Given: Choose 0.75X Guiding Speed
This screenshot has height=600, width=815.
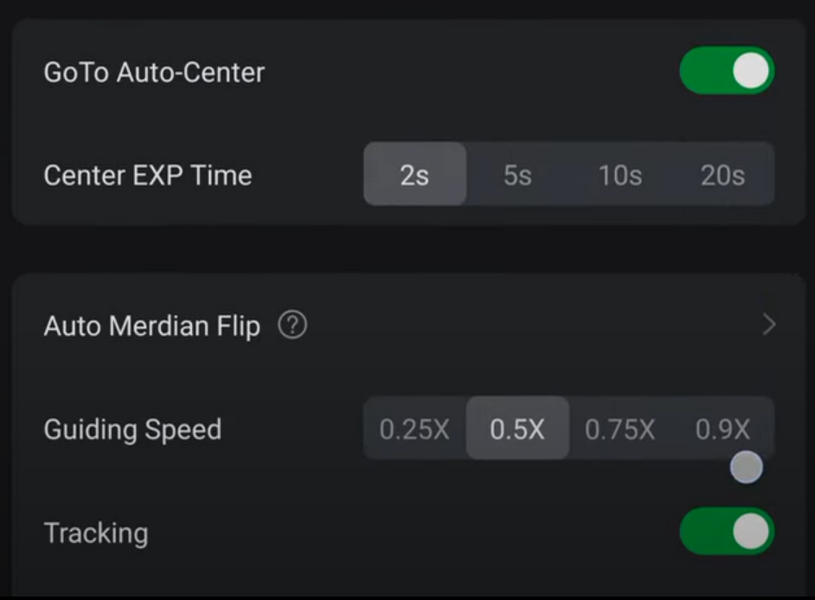Looking at the screenshot, I should (620, 428).
